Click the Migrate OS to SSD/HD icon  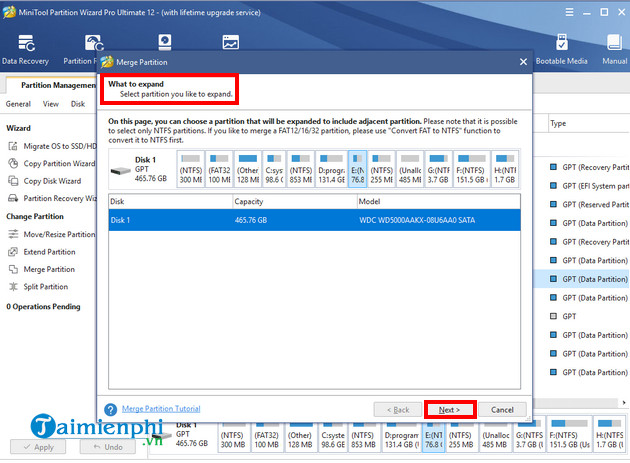click(x=13, y=146)
